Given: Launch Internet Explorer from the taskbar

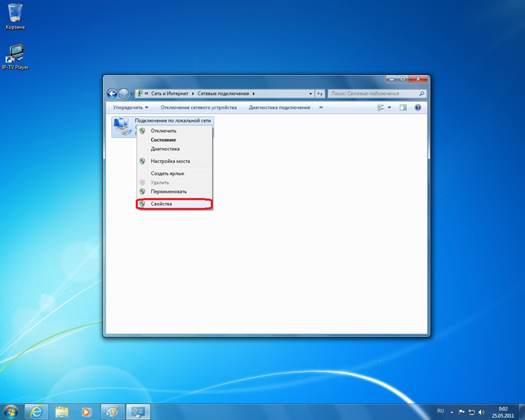Looking at the screenshot, I should coord(36,412).
